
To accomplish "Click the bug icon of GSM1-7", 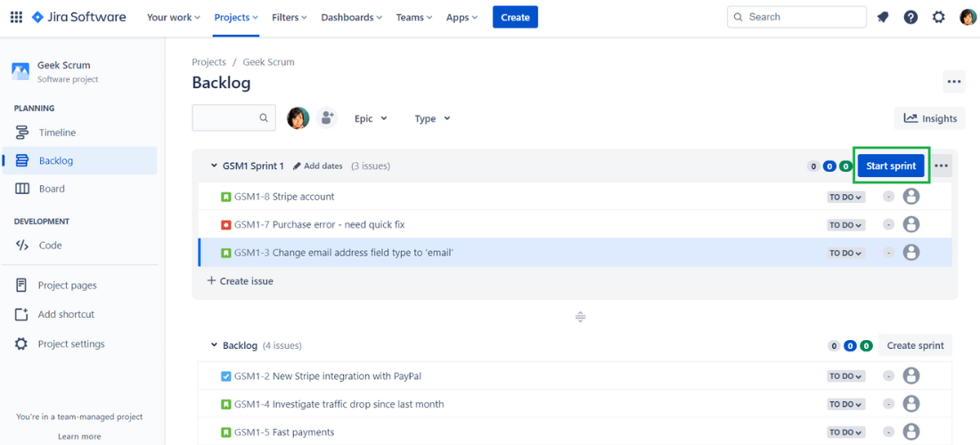I will tap(226, 224).
